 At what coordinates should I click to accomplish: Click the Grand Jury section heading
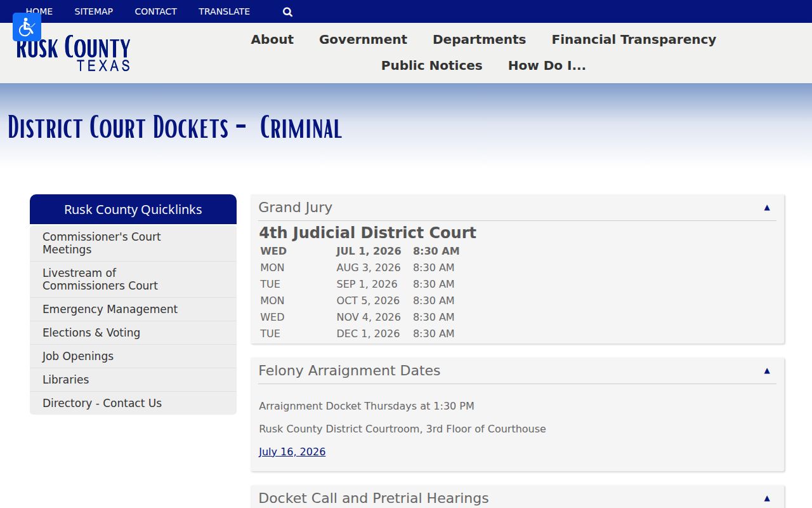(295, 208)
